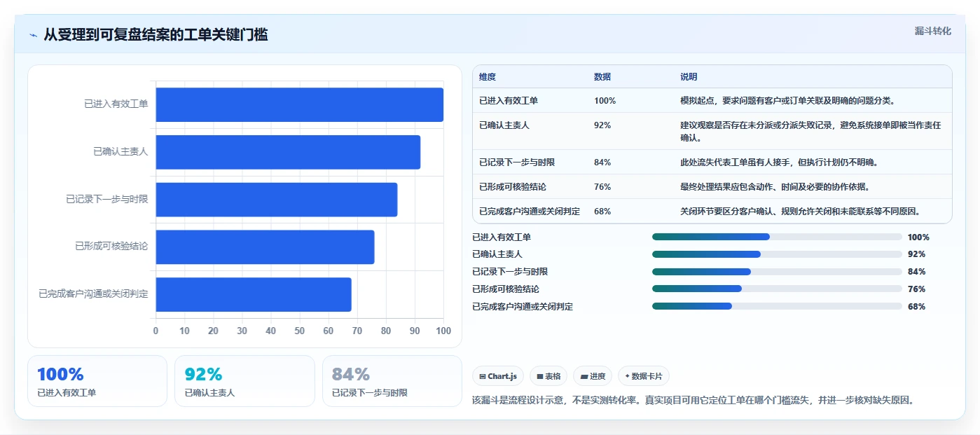Image resolution: width=980 pixels, height=435 pixels.
Task: Click the 已确认主责人 label in the progress list
Action: point(497,254)
